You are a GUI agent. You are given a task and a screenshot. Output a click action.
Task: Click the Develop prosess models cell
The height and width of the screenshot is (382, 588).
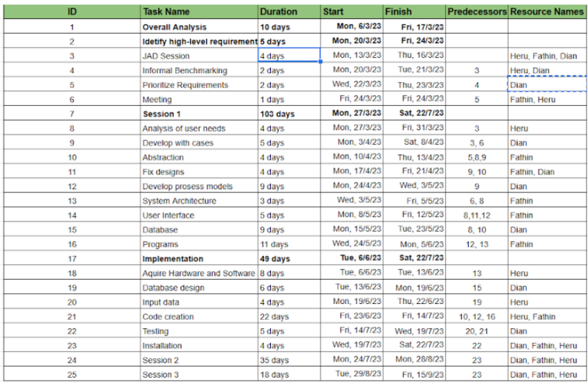199,186
